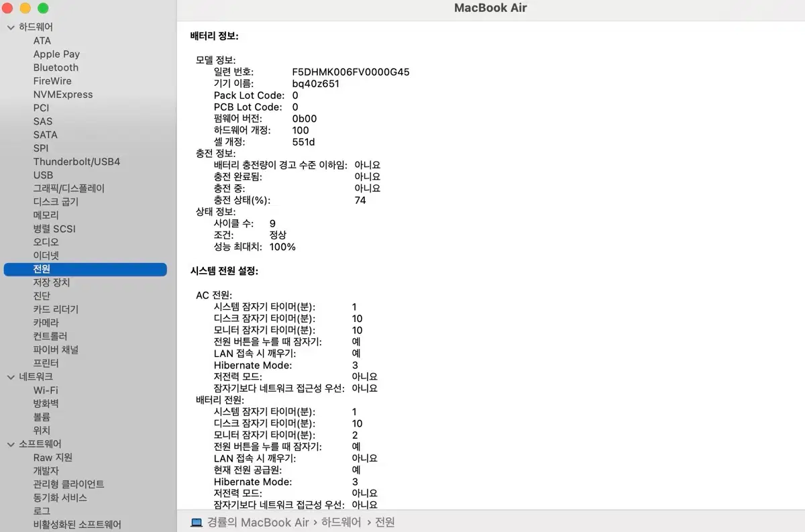This screenshot has height=532, width=805.
Task: Open Wi-Fi under 네트워크
Action: 46,390
